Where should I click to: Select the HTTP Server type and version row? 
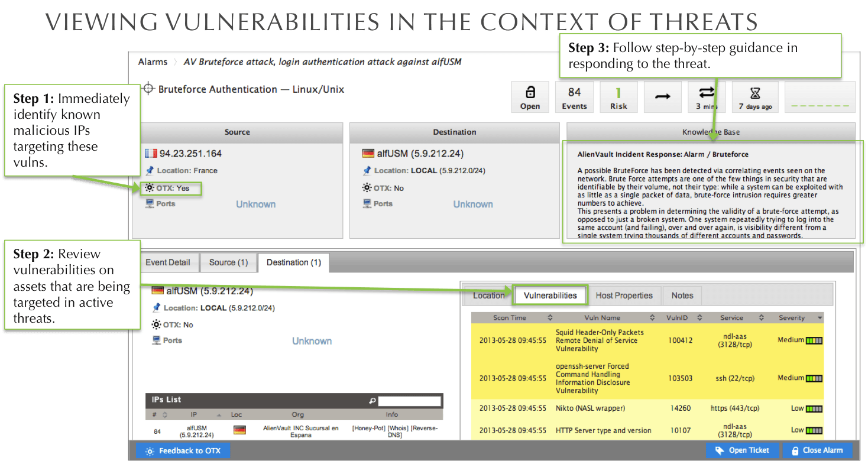click(x=647, y=430)
